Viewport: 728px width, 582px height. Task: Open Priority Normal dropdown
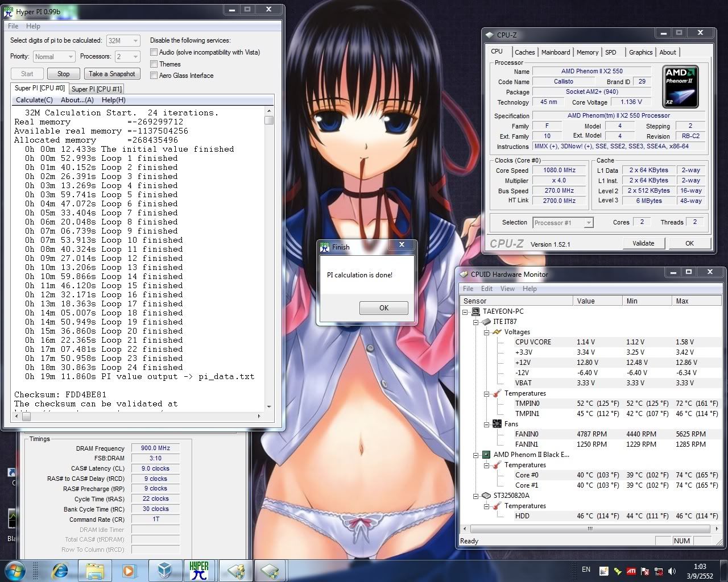54,57
